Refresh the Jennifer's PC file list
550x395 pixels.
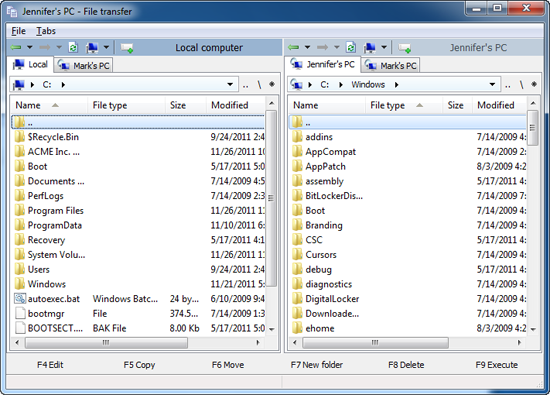tap(351, 47)
